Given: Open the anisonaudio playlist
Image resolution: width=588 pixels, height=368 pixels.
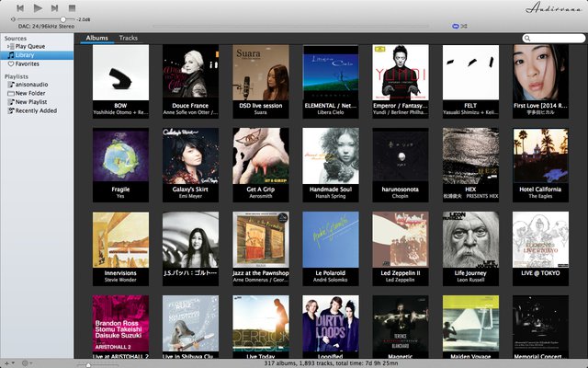Looking at the screenshot, I should pyautogui.click(x=32, y=85).
